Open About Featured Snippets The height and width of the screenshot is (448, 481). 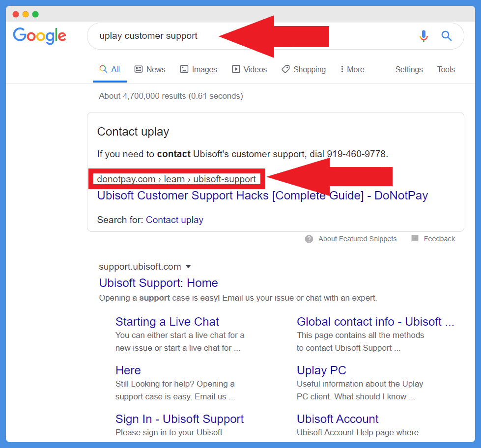coord(357,239)
